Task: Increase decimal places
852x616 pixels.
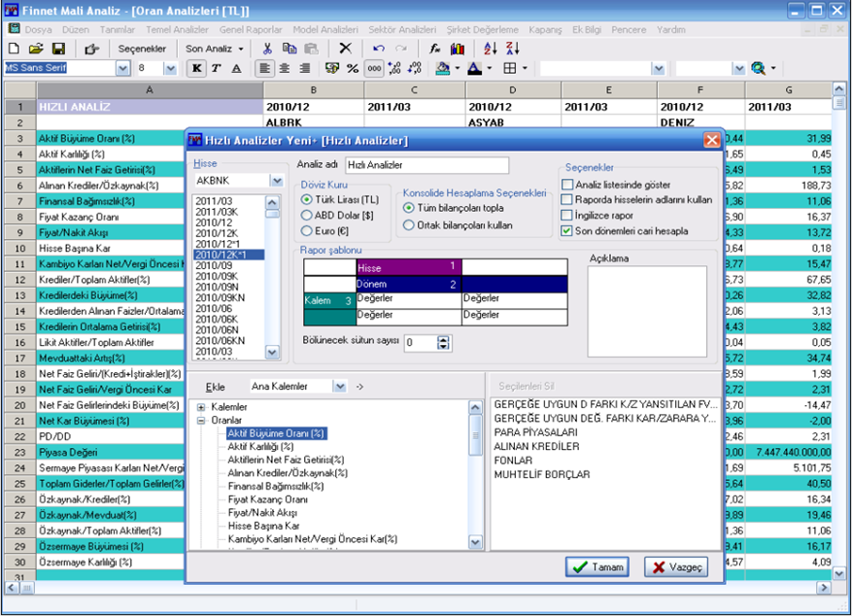Action: click(x=394, y=68)
